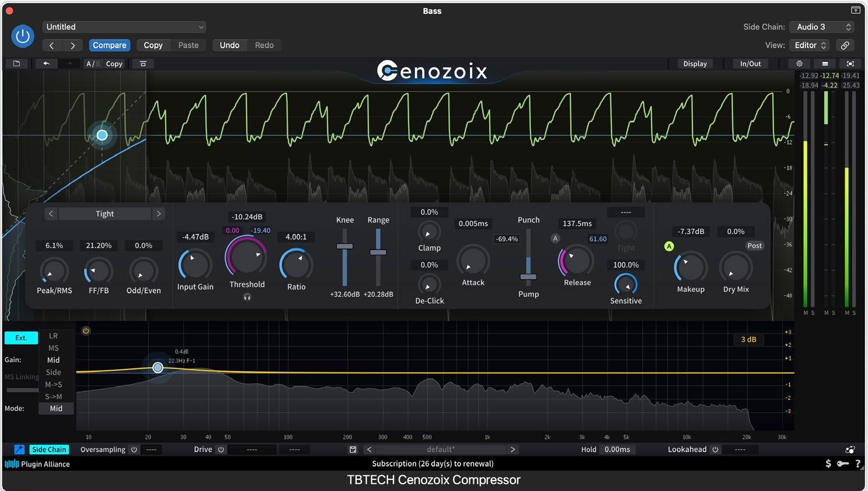
Task: Select MS in the mode list
Action: pos(54,348)
